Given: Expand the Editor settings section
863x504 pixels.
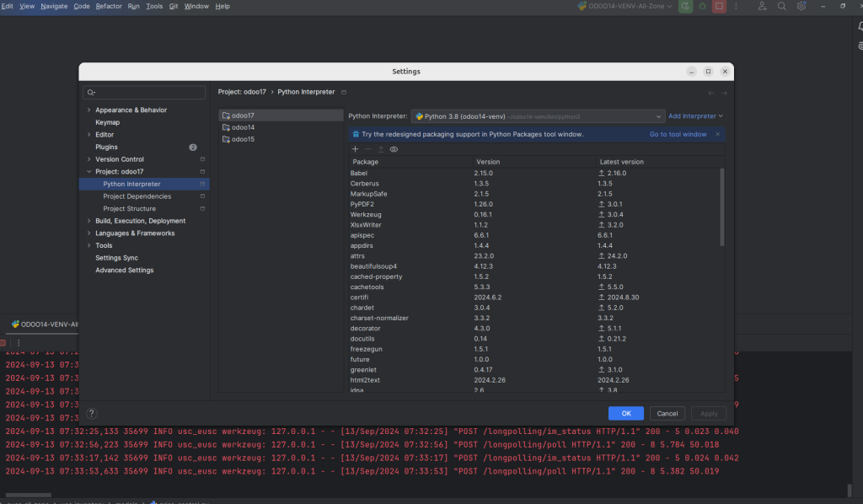Looking at the screenshot, I should [x=89, y=135].
